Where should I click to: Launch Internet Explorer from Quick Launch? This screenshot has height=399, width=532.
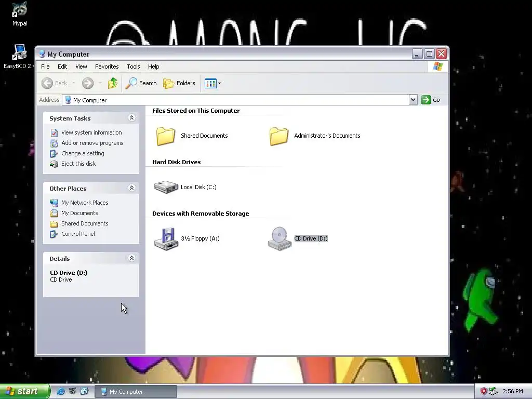[x=61, y=392]
